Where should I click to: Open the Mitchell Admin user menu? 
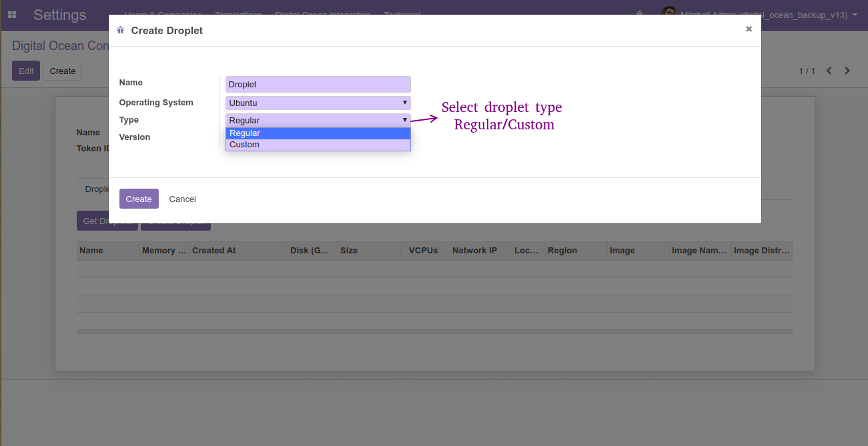(x=761, y=15)
